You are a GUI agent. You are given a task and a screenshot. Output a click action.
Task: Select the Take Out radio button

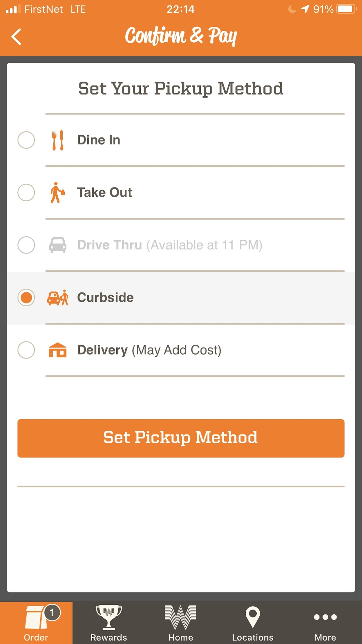pos(26,193)
